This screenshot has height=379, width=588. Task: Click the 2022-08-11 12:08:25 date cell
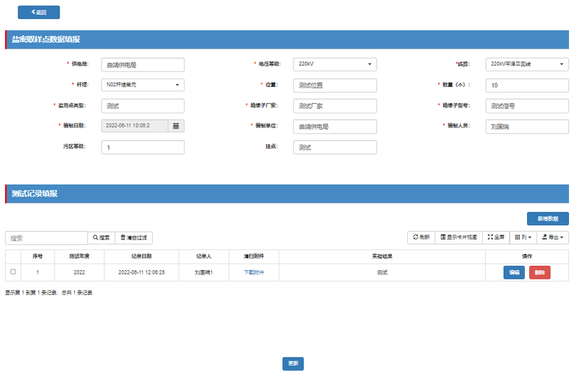(x=141, y=272)
